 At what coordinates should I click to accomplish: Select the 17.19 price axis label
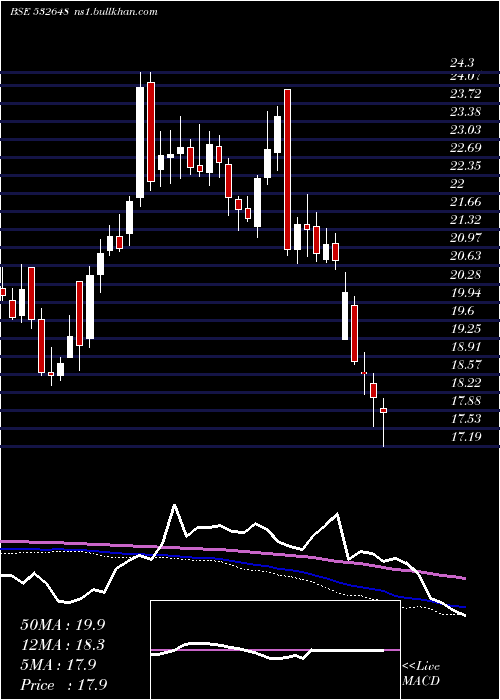tap(466, 437)
